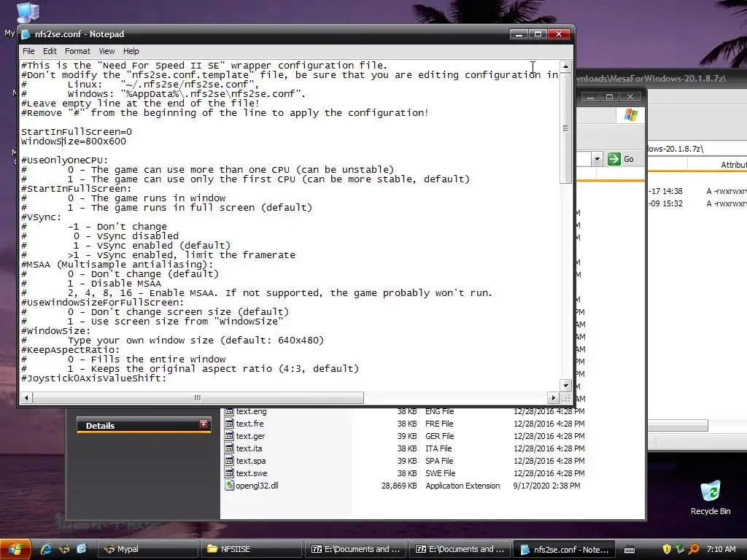This screenshot has width=747, height=560.
Task: Click the #VSync: line in Notepad
Action: 42,217
